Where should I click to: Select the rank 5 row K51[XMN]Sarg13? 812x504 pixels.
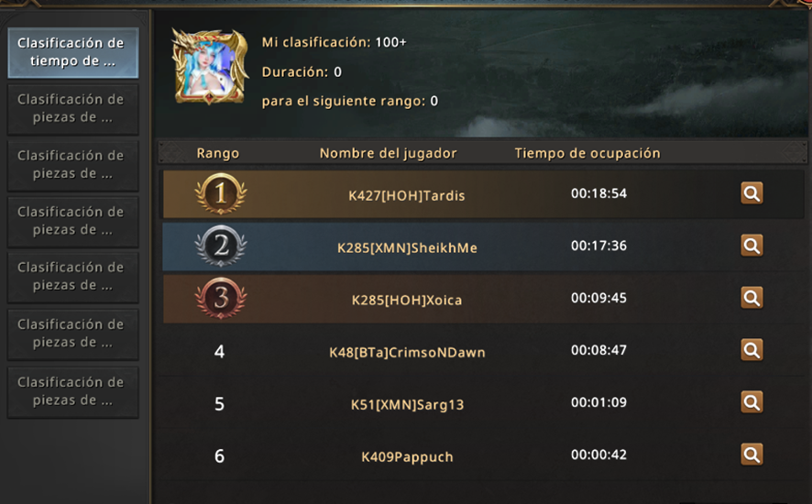coord(484,403)
